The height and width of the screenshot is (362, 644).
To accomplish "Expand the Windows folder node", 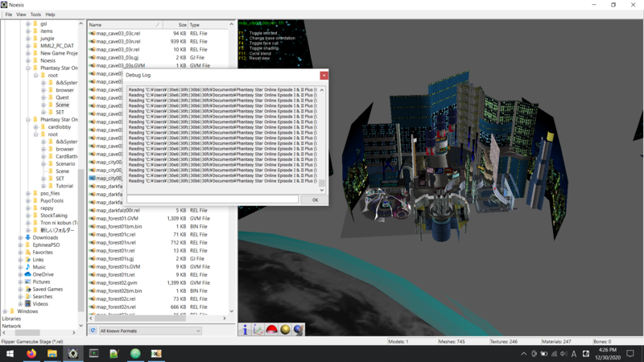I will pos(5,311).
